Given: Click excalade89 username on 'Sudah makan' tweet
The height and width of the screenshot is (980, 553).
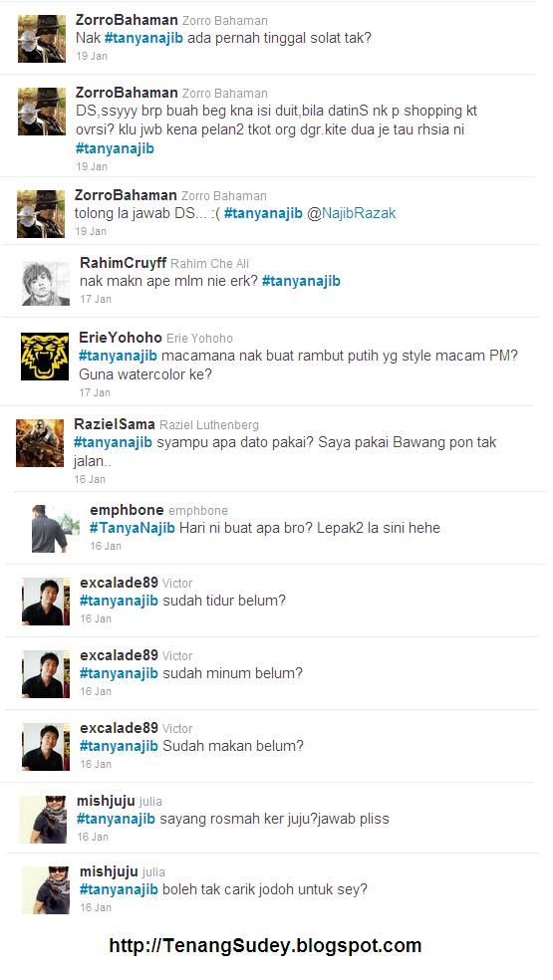Looking at the screenshot, I should pos(119,728).
